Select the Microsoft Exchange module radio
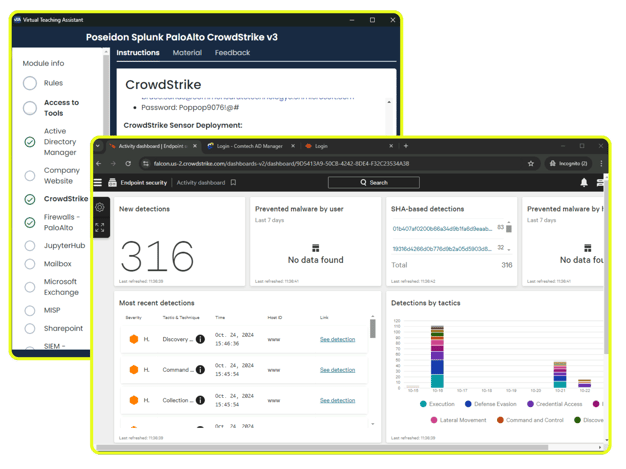This screenshot has width=626, height=469. (x=30, y=287)
